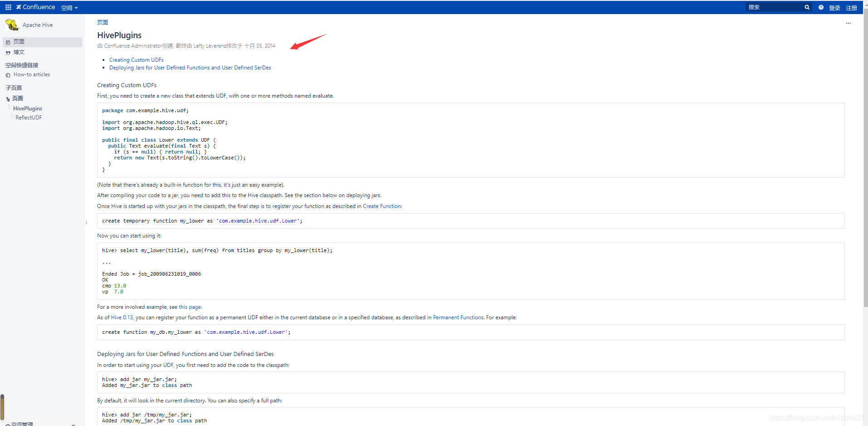
Task: Click the quote icon beside 博文
Action: point(8,53)
